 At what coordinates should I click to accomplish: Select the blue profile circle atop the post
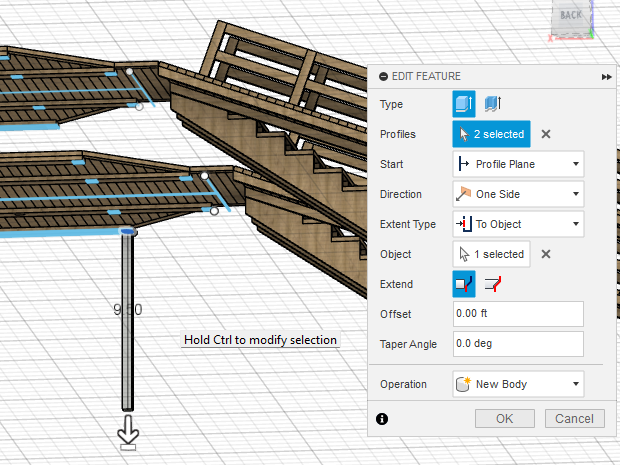127,231
